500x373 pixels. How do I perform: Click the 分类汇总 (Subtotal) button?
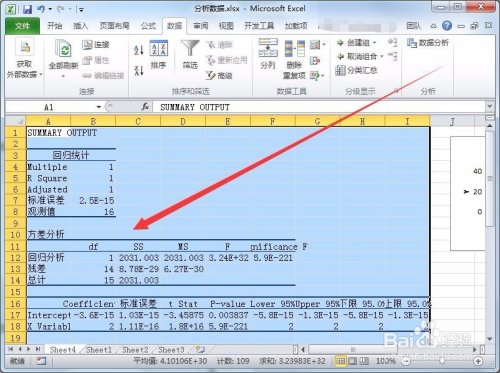point(356,70)
